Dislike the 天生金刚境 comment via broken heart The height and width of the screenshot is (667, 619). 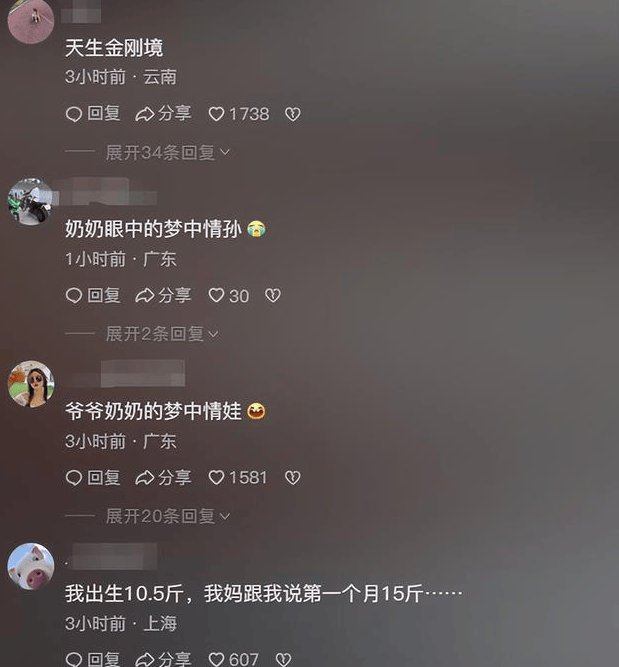pyautogui.click(x=293, y=114)
